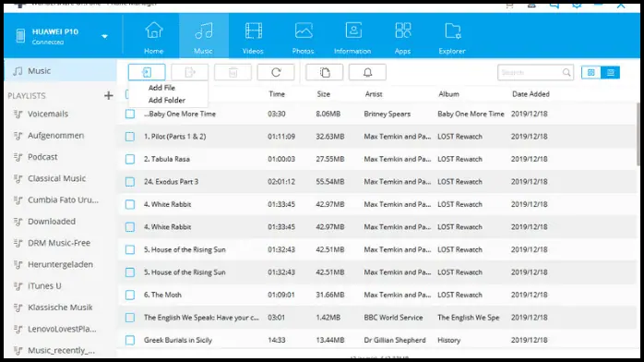
Task: Choose Add File from the menu
Action: pos(161,88)
